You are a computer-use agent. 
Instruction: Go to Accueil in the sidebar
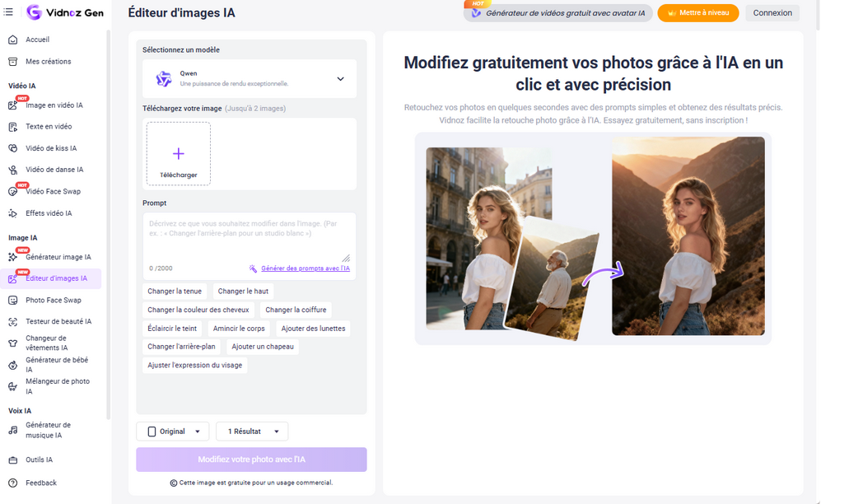coord(37,40)
